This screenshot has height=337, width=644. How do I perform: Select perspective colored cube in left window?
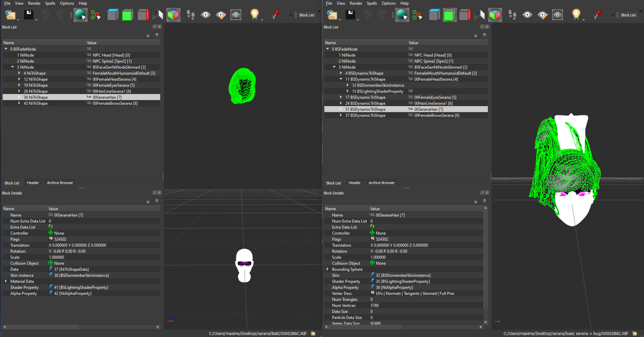click(x=173, y=15)
